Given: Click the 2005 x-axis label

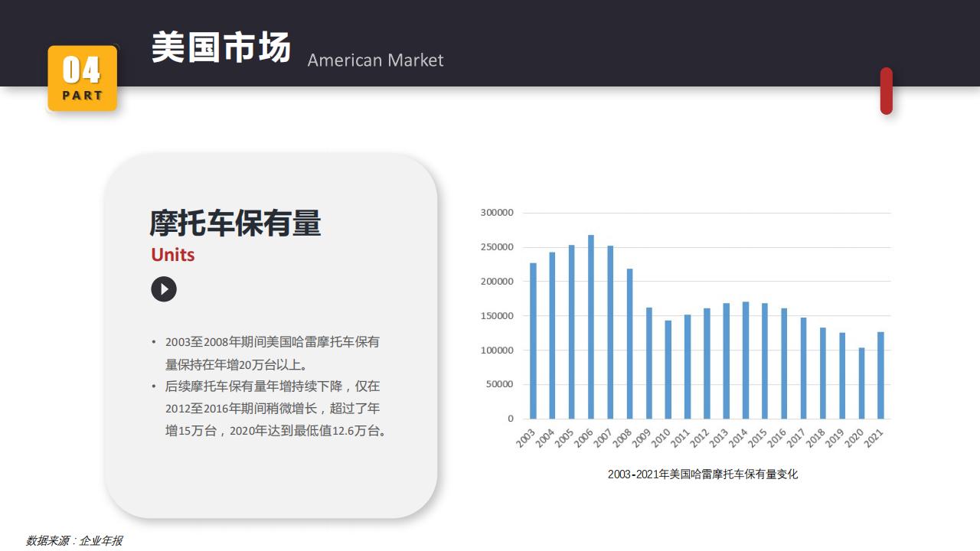Looking at the screenshot, I should point(564,439).
